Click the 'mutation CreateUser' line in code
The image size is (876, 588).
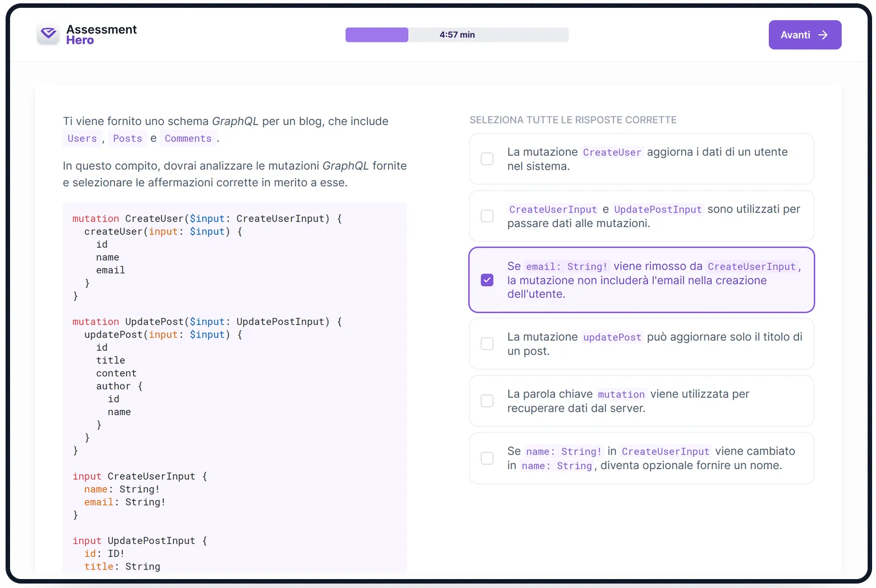click(207, 219)
